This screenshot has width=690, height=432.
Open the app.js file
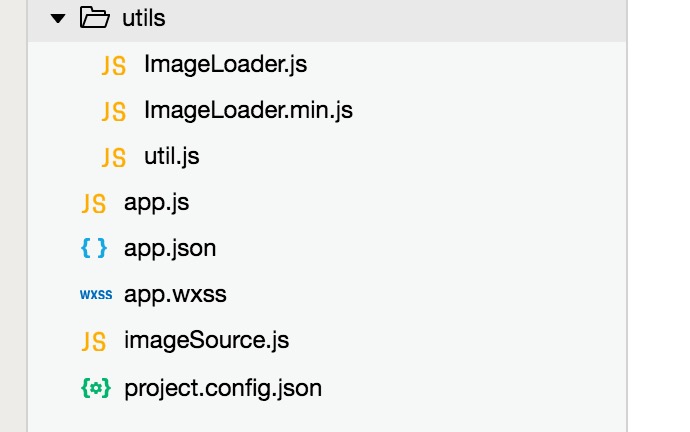[x=157, y=203]
